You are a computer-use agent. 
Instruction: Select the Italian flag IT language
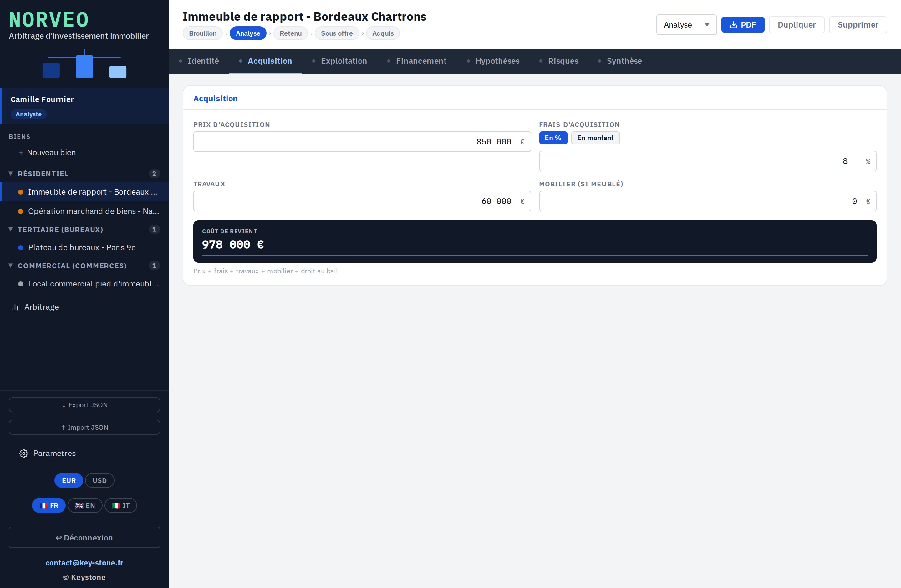click(121, 505)
